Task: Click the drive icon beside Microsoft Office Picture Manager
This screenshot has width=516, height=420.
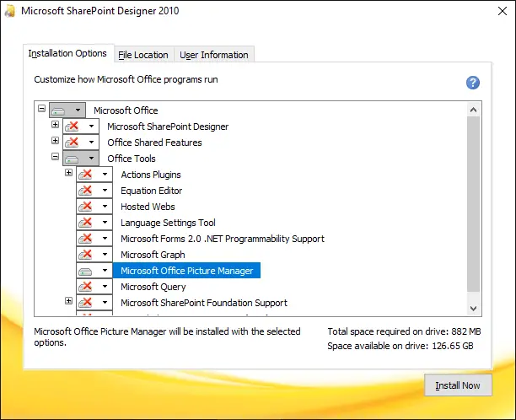Action: click(85, 272)
